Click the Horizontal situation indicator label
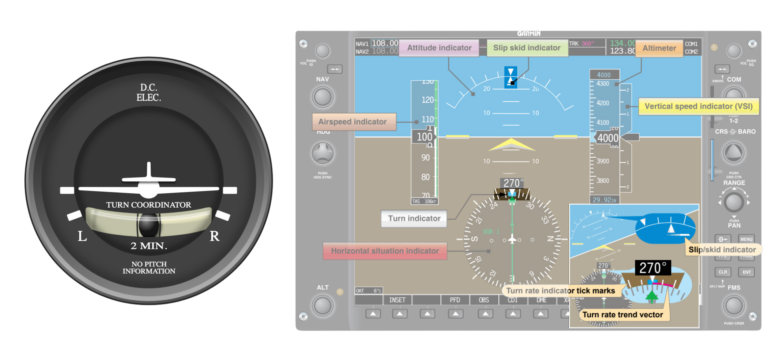768x360 pixels. pos(385,251)
